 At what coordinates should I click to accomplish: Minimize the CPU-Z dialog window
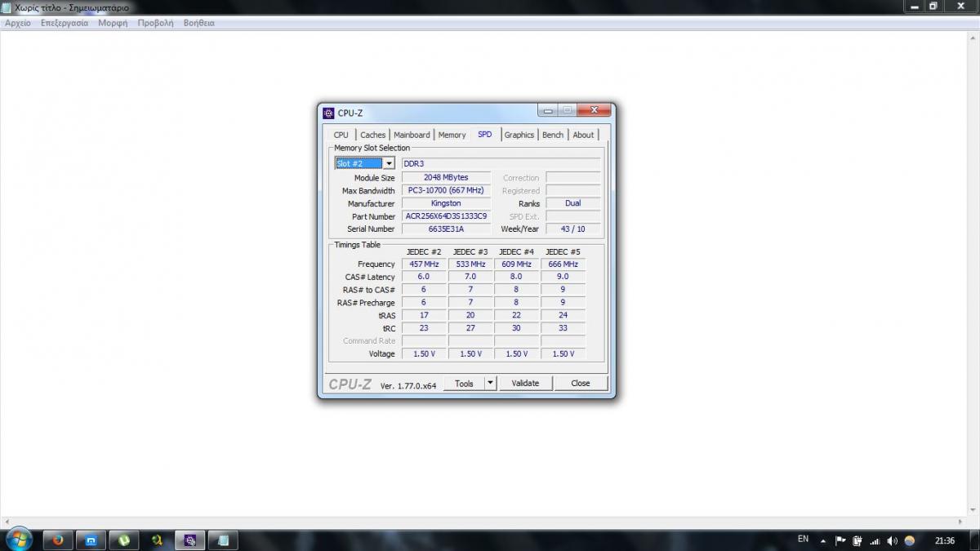(547, 110)
